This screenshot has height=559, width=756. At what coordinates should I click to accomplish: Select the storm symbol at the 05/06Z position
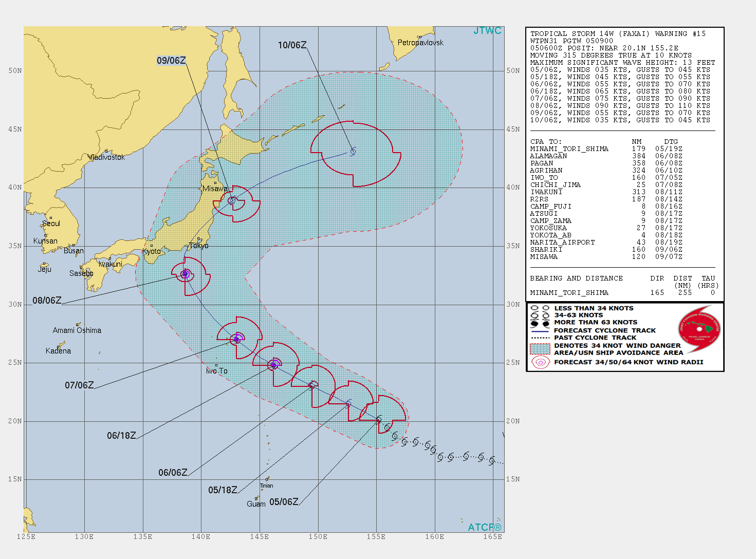pyautogui.click(x=379, y=419)
